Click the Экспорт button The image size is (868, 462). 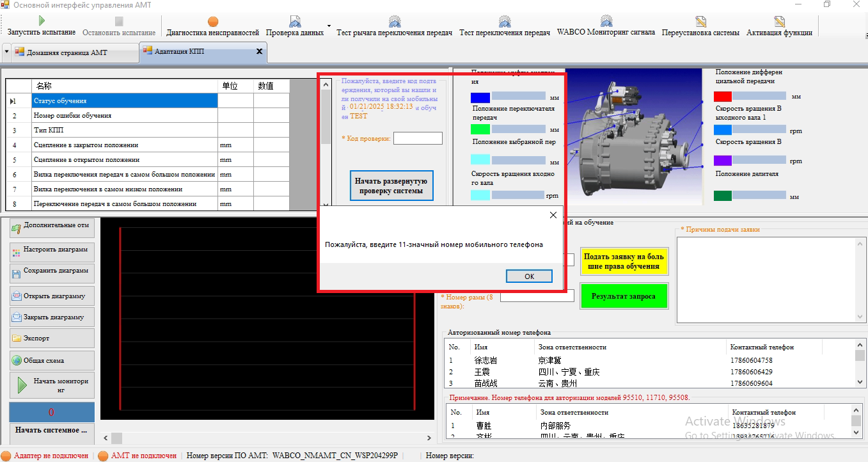[x=52, y=339]
